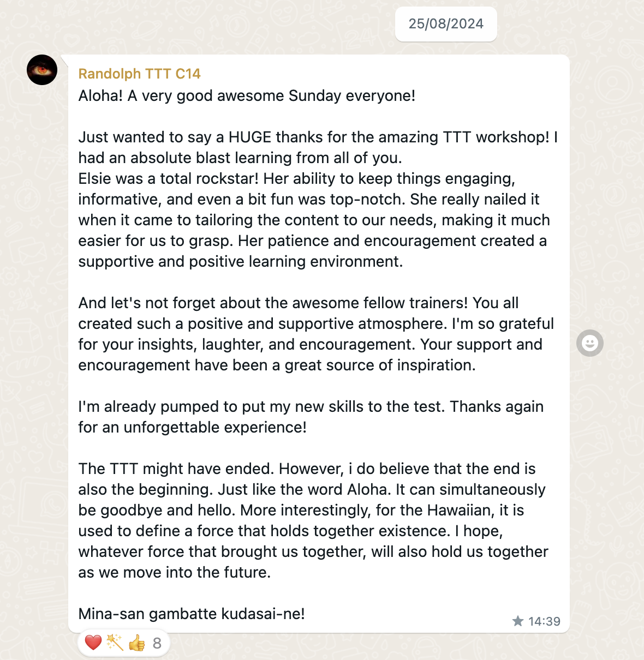Click the word Hawaiian in the message
644x660 pixels.
tap(460, 511)
